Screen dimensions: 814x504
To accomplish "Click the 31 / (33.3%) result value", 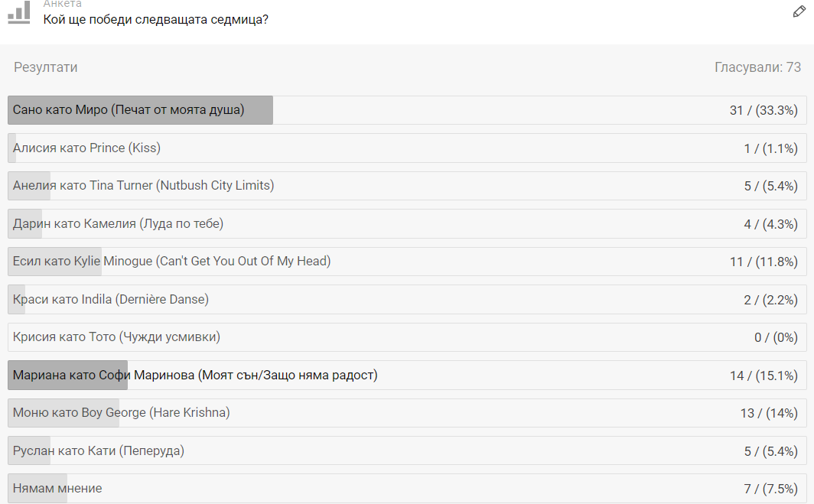I will [x=764, y=111].
